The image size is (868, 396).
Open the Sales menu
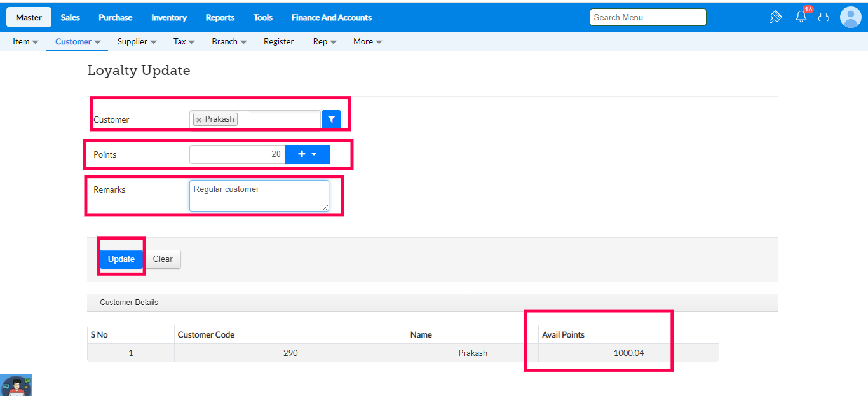click(71, 18)
